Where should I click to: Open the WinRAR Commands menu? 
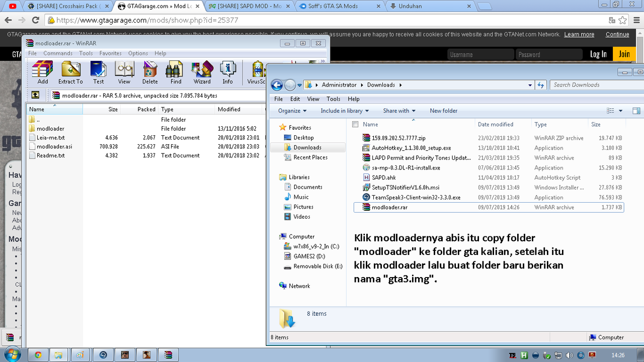tap(58, 53)
